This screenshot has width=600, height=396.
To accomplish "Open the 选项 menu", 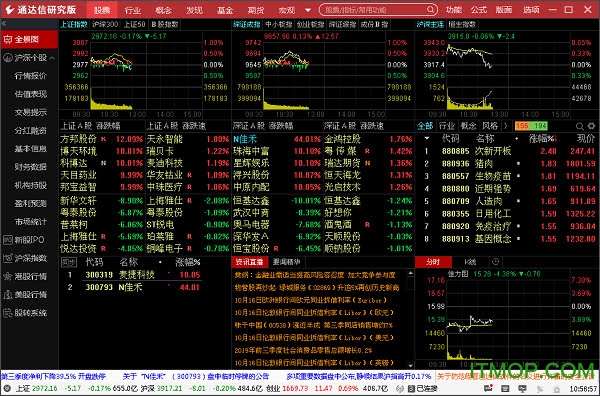I will tap(531, 10).
